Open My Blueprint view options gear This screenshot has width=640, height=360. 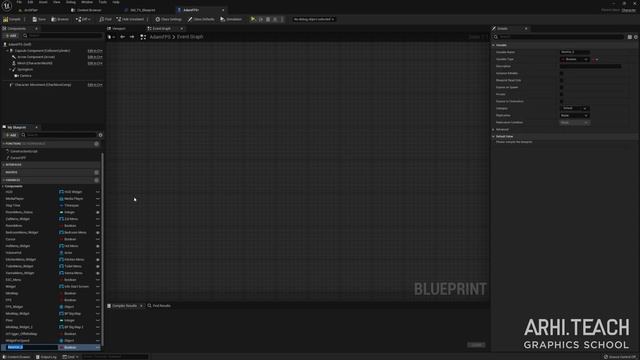pyautogui.click(x=100, y=135)
